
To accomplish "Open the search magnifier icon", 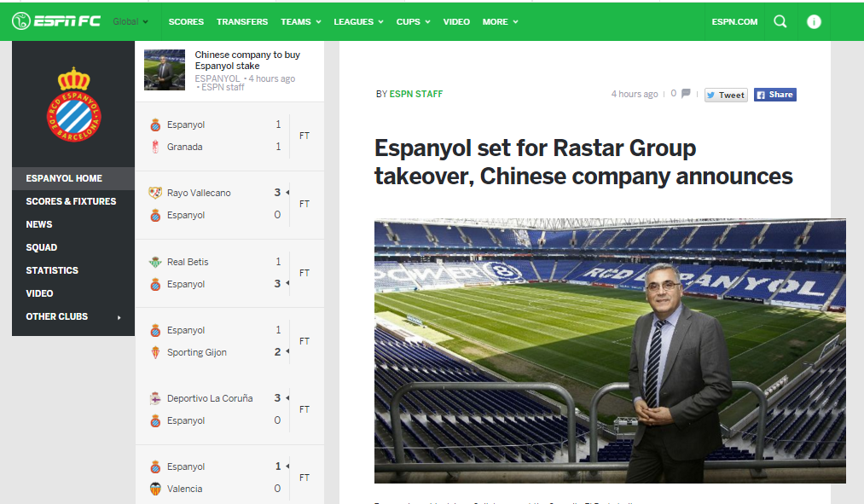I will pyautogui.click(x=780, y=21).
